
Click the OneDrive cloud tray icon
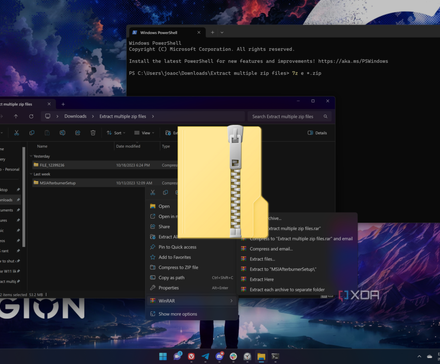pyautogui.click(x=430, y=357)
